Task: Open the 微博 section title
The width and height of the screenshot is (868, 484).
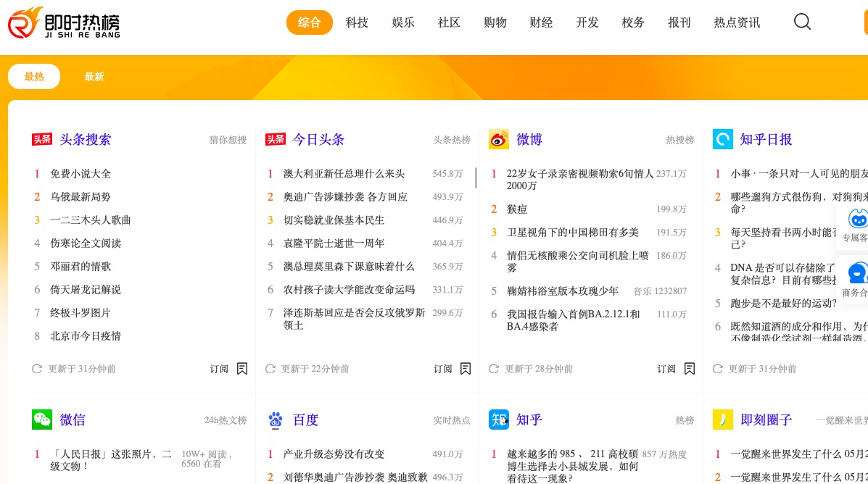Action: point(529,139)
